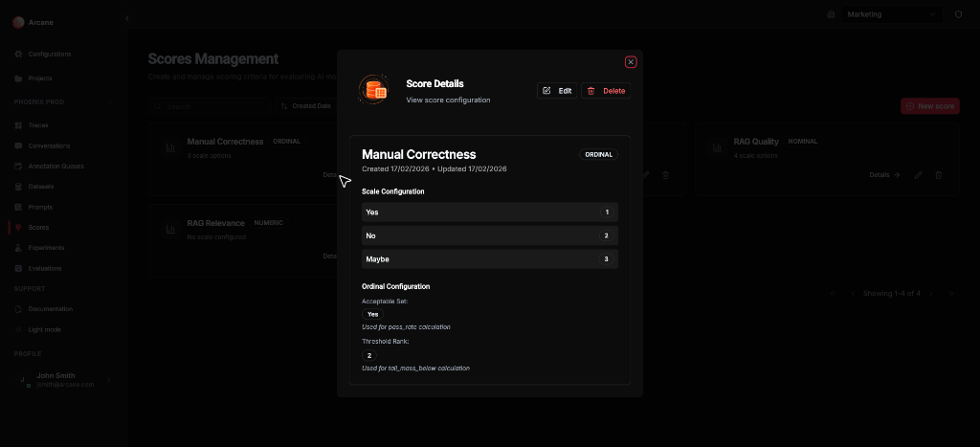Screen dimensions: 980x447
Task: Open the Documentation link
Action: [50, 309]
